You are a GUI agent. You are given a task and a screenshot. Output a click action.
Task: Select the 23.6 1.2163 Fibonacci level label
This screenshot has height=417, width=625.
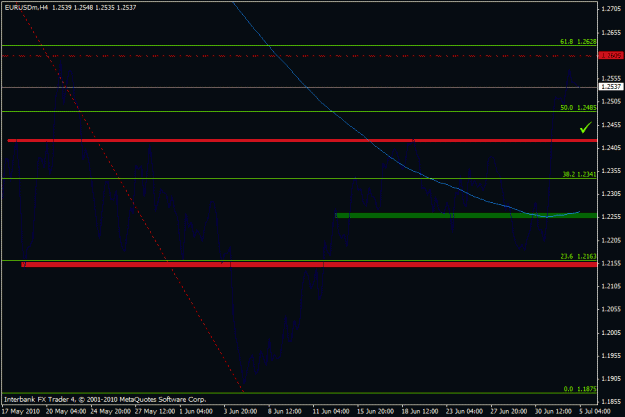pos(578,256)
